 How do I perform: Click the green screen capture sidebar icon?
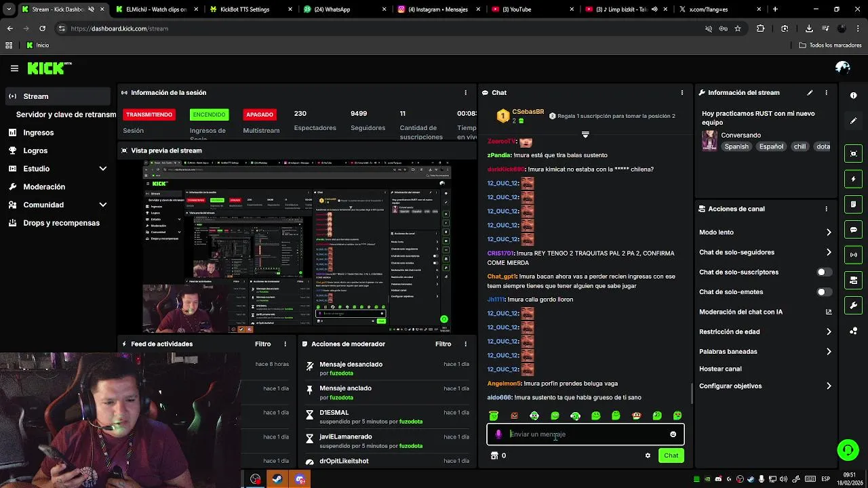point(854,154)
